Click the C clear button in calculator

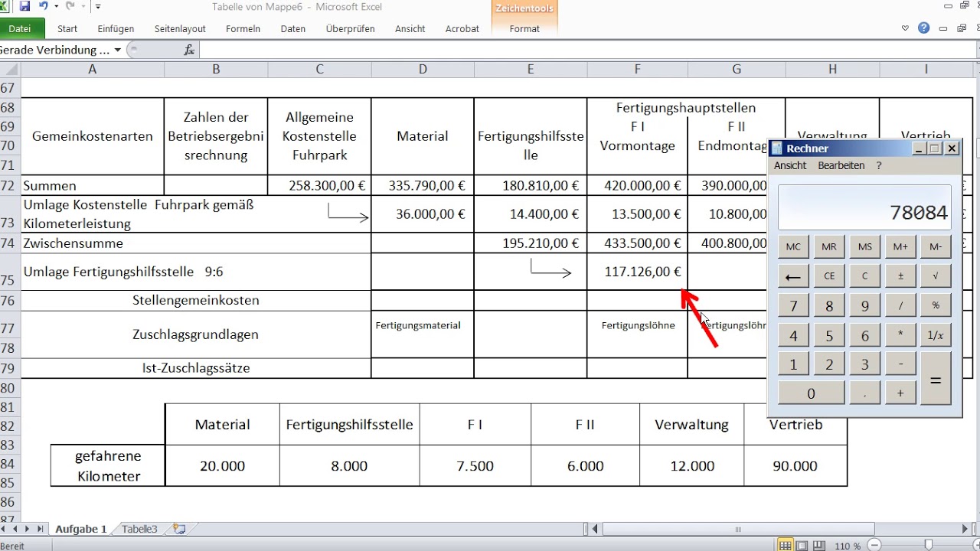(x=864, y=276)
